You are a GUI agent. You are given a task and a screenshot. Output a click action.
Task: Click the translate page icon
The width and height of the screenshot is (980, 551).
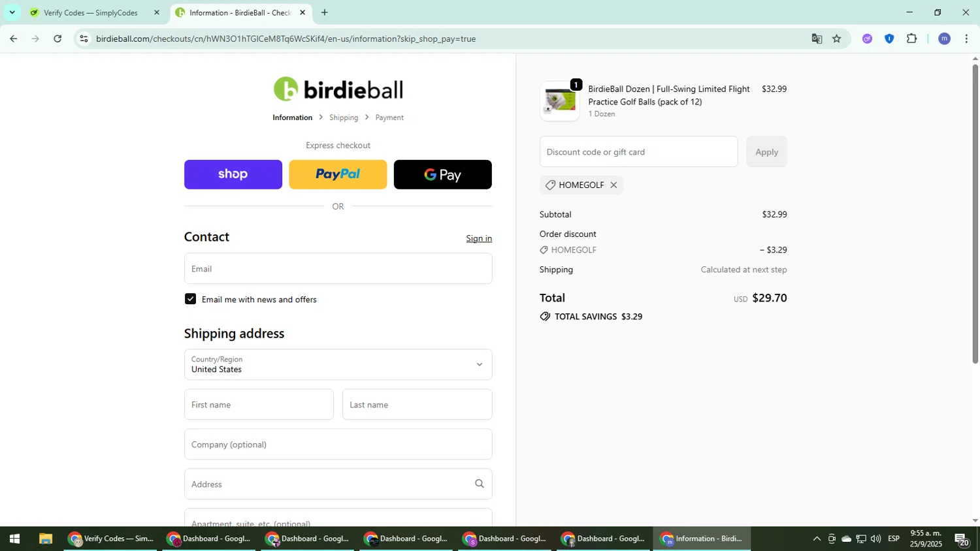817,39
